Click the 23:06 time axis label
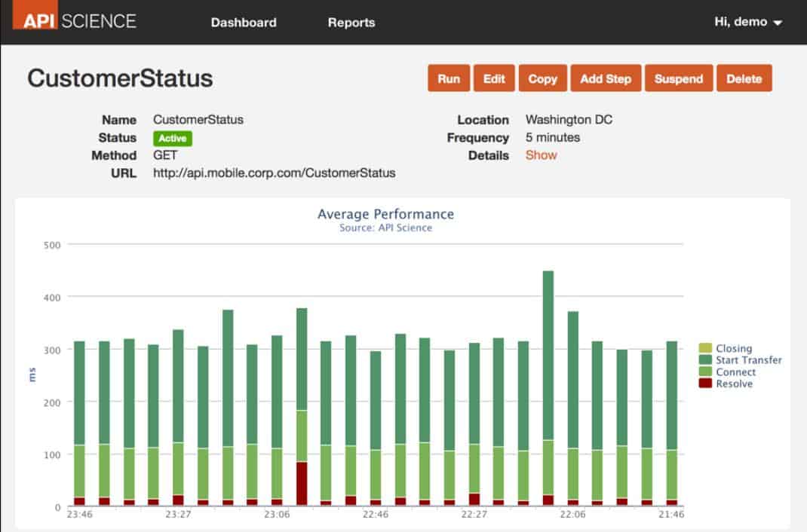This screenshot has width=807, height=532. (277, 515)
